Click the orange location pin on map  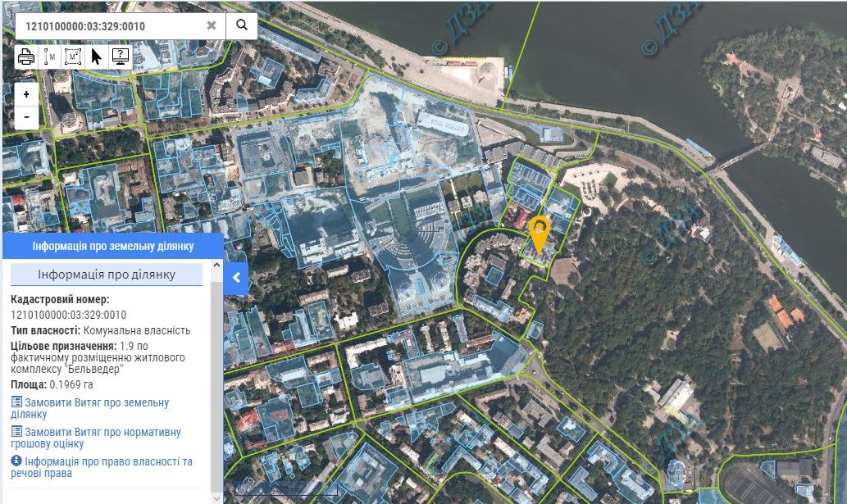coord(539,232)
